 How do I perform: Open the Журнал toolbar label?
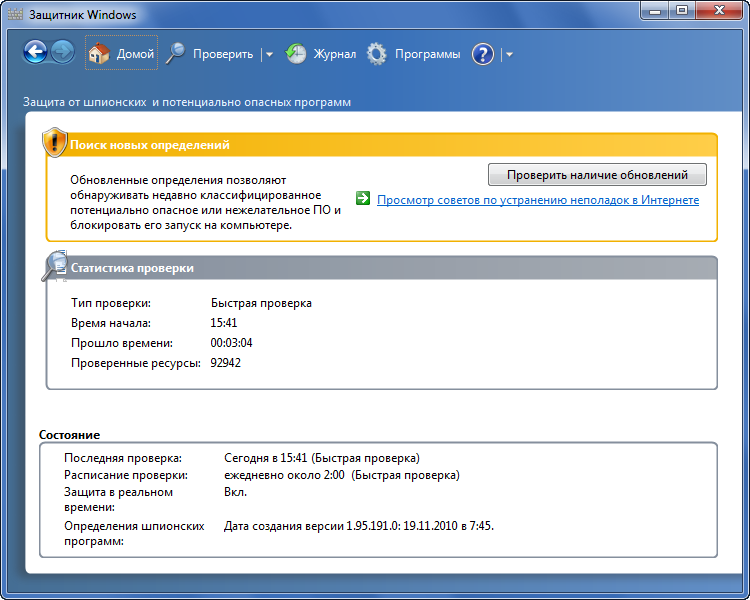coord(335,54)
